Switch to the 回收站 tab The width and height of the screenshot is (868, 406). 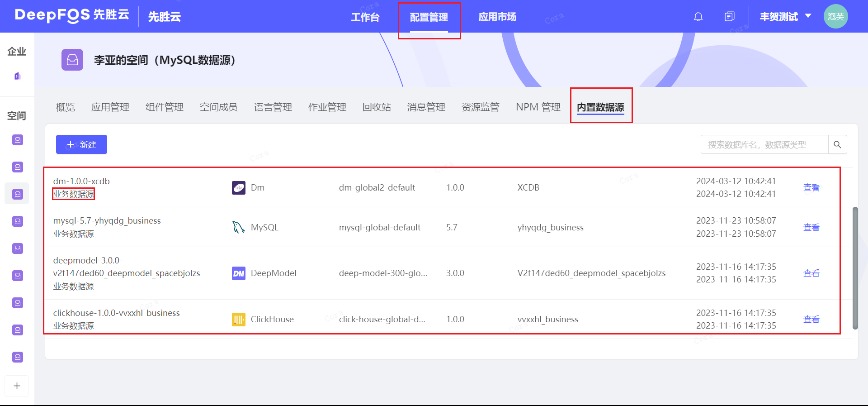tap(377, 107)
